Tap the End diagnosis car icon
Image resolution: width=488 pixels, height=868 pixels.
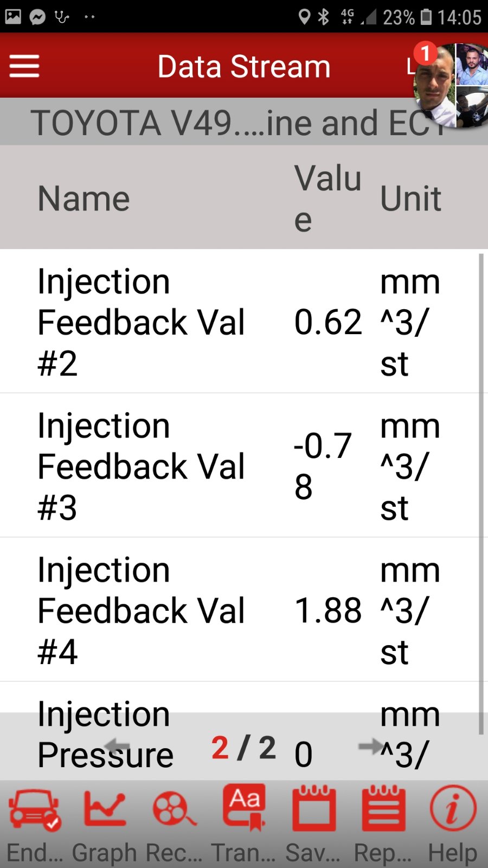(35, 809)
